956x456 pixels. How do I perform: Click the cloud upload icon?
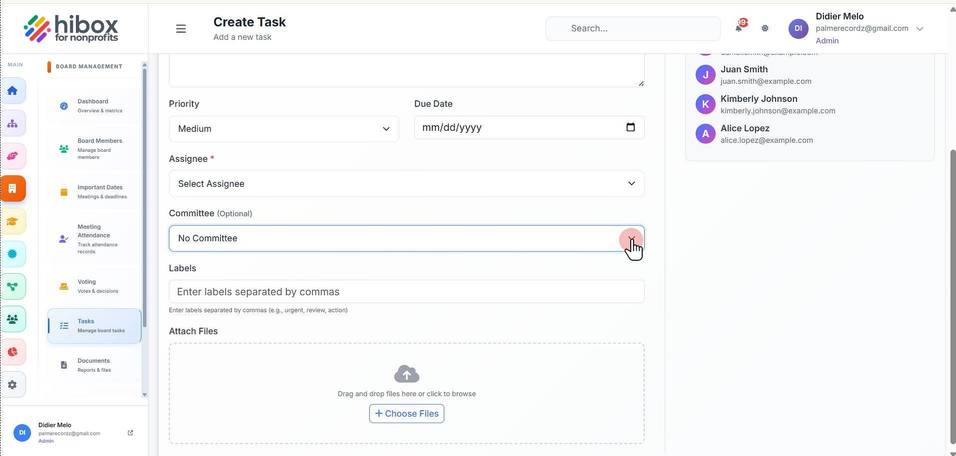(x=407, y=374)
